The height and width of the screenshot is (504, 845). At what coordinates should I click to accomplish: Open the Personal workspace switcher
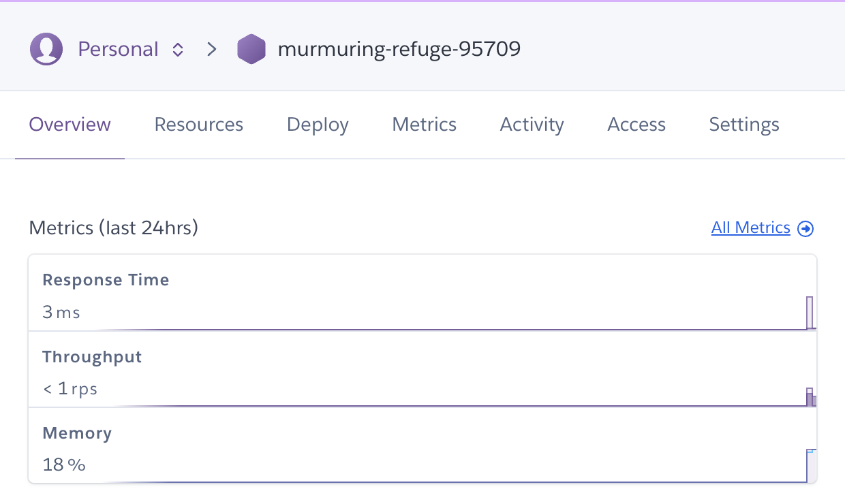(x=117, y=48)
